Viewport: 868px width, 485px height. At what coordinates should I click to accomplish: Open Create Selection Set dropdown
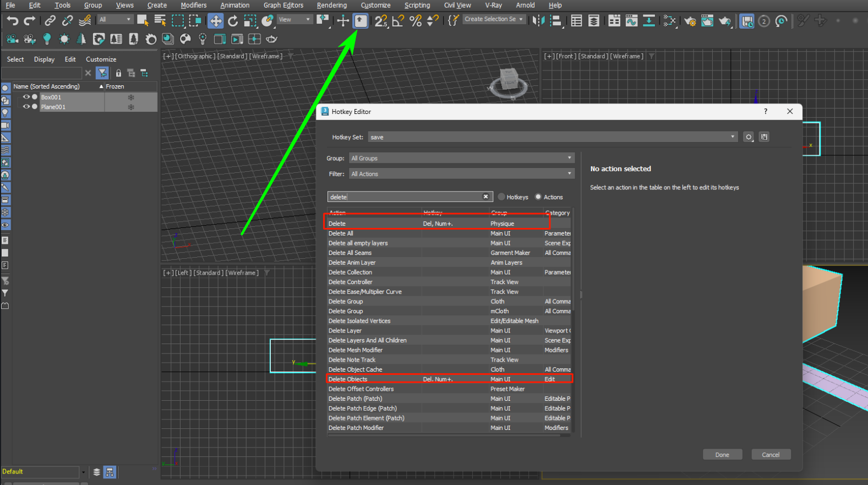[494, 19]
